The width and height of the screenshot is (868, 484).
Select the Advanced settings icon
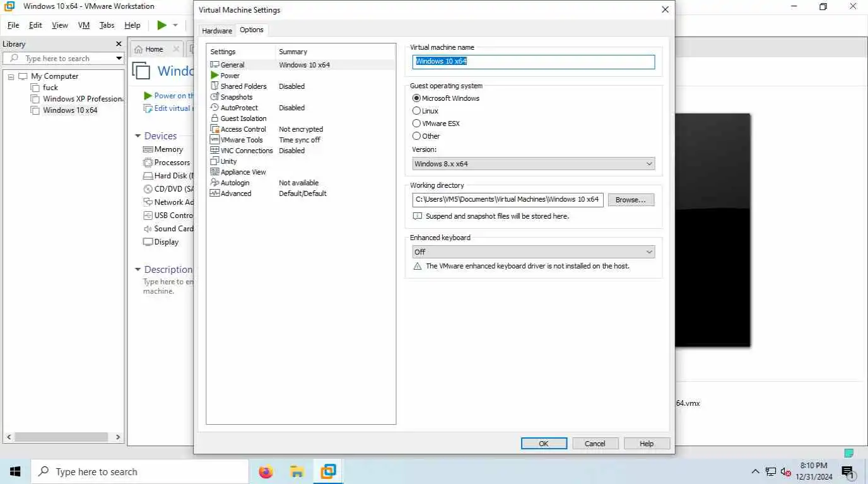click(x=214, y=193)
